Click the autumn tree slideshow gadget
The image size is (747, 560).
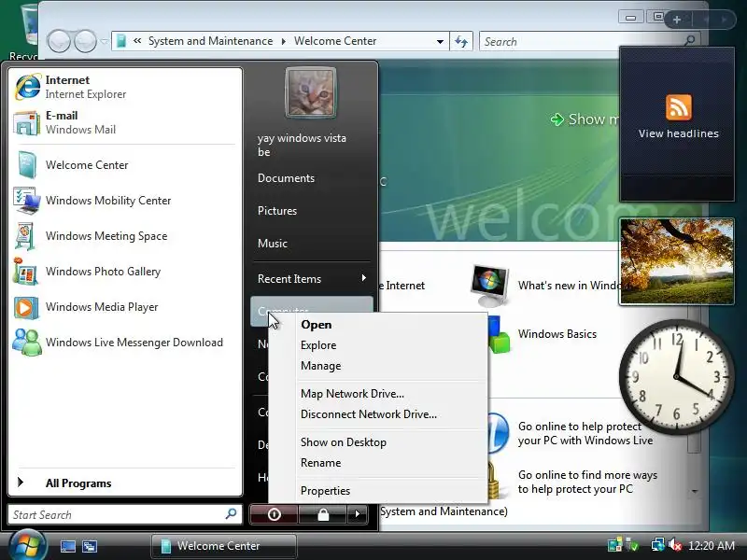tap(676, 261)
